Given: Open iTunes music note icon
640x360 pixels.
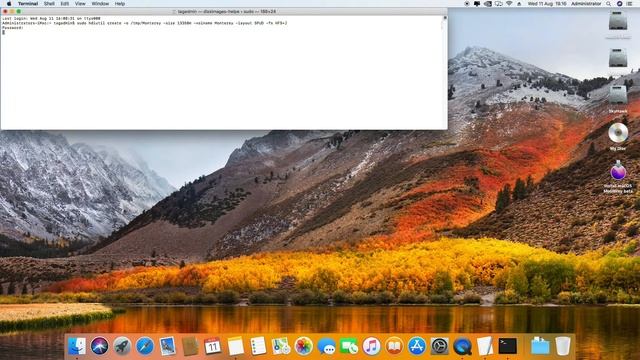Looking at the screenshot, I should point(371,346).
